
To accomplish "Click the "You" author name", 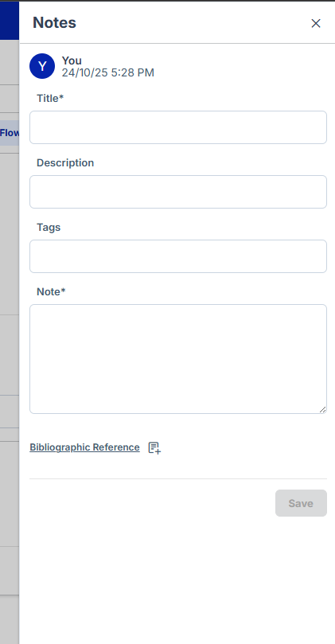I will [x=72, y=60].
